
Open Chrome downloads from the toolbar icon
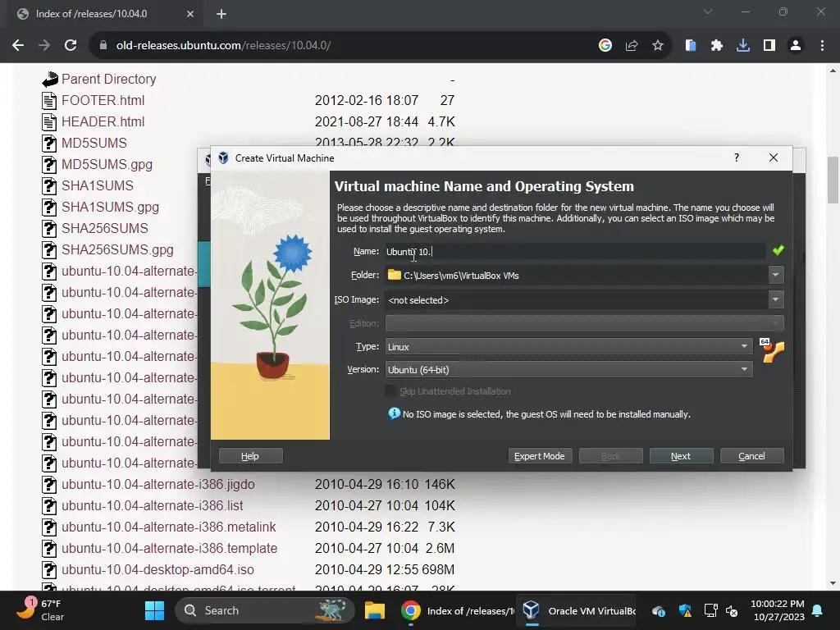tap(743, 46)
